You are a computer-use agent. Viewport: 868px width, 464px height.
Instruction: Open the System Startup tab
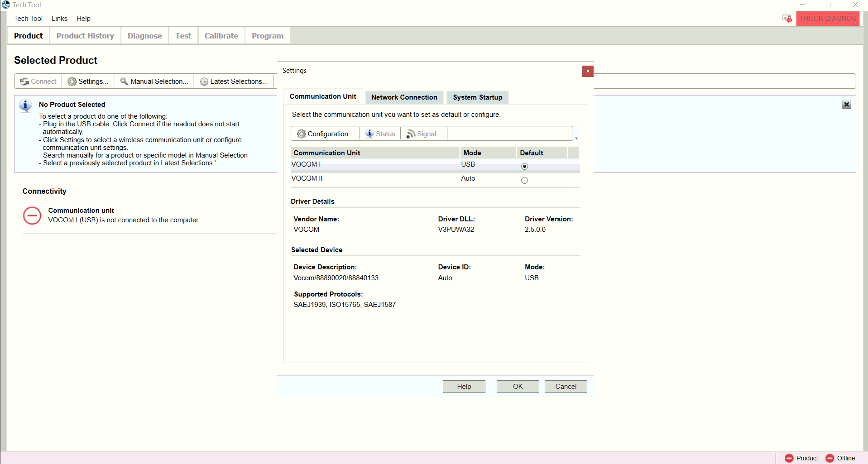pyautogui.click(x=478, y=97)
